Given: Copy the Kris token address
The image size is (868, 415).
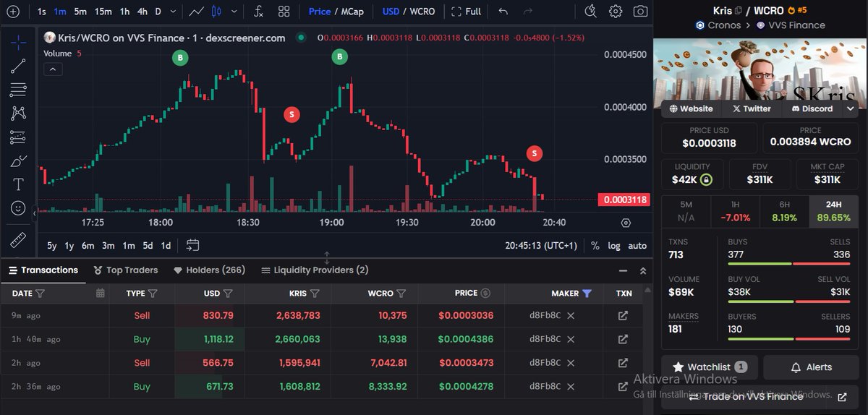Looking at the screenshot, I should pyautogui.click(x=739, y=10).
